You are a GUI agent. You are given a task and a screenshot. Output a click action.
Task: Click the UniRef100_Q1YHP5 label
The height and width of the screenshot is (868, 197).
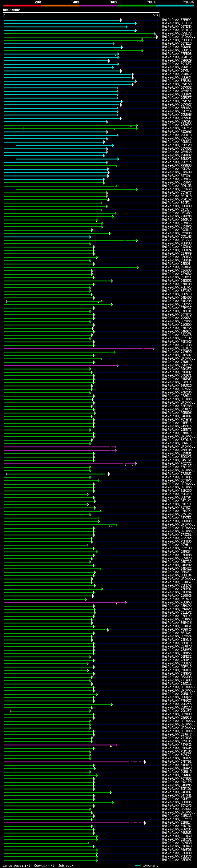[176, 352]
